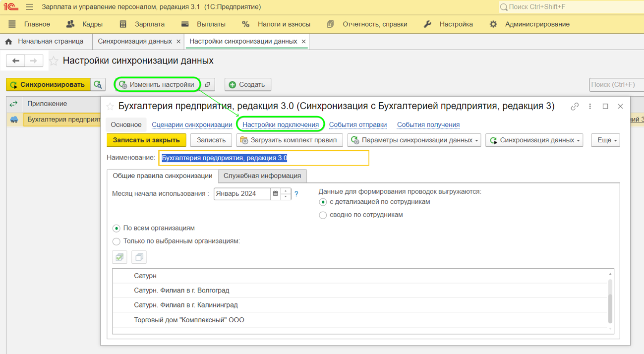Open the sections list icon before Главное

coord(12,24)
